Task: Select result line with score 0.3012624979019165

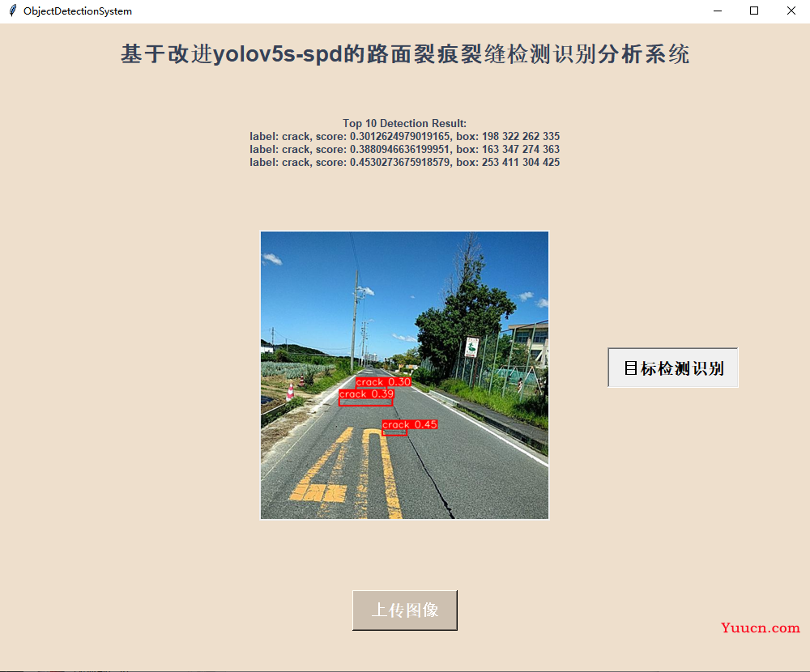Action: [x=404, y=136]
